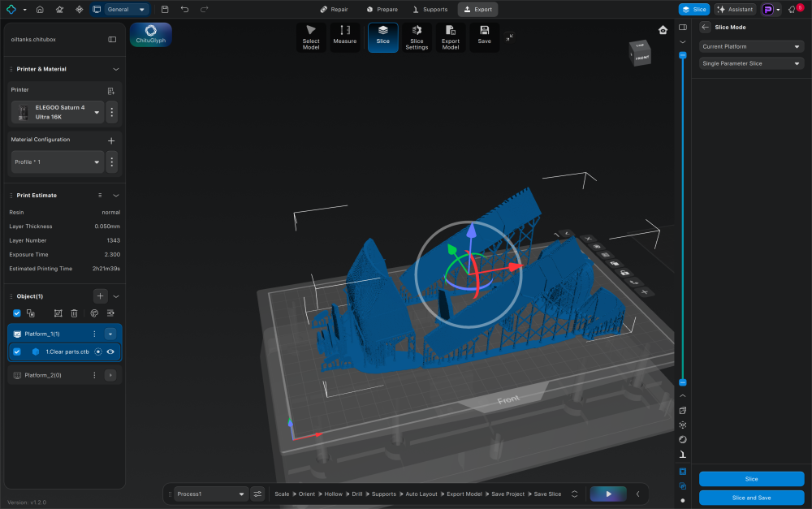Open the Current Platform dropdown
The width and height of the screenshot is (812, 509).
[751, 46]
